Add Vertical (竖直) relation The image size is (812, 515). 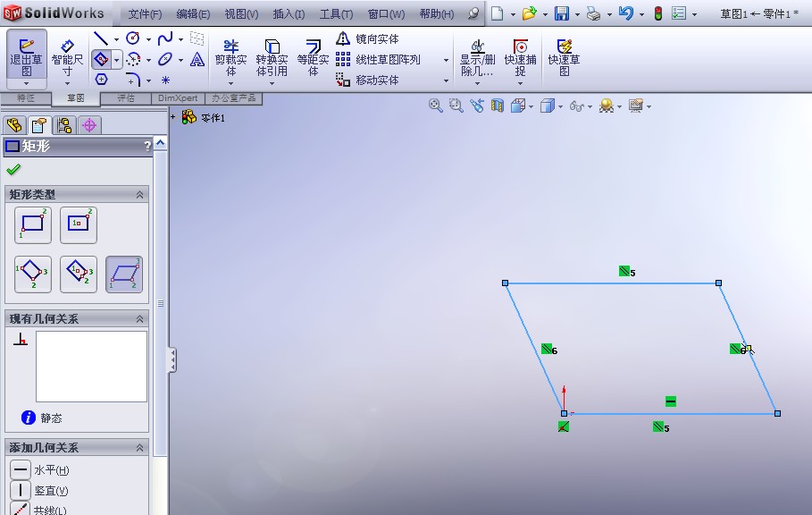40,490
